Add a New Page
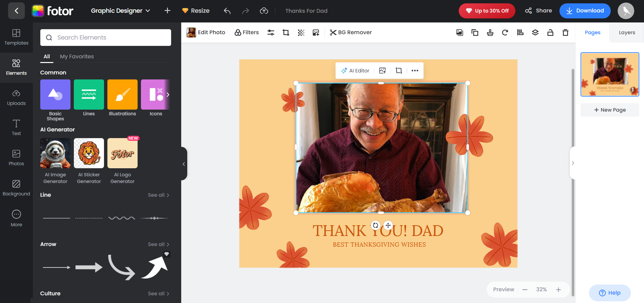 [x=610, y=110]
